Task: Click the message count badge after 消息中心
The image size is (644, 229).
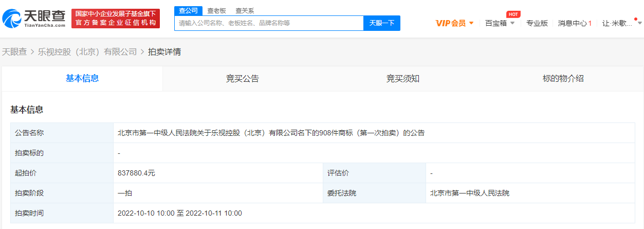Action: 590,23
